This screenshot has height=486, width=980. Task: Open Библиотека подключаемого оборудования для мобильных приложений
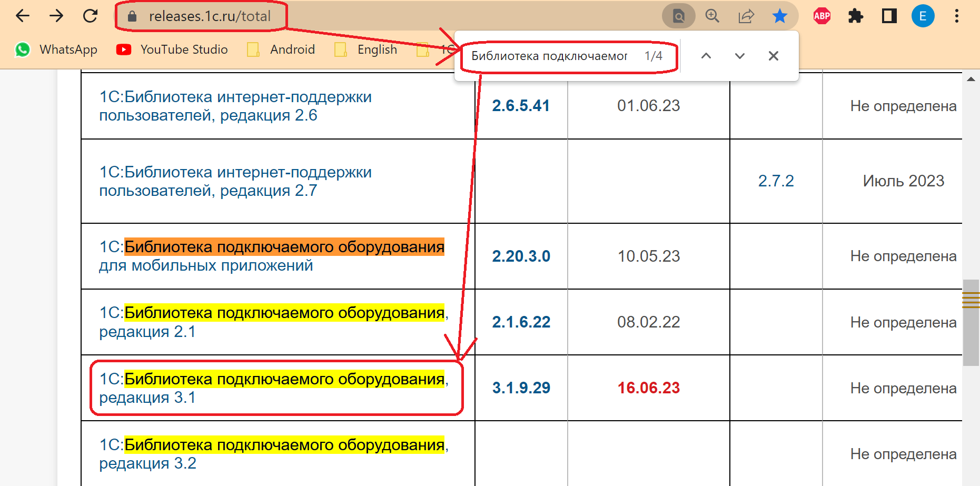[x=272, y=256]
